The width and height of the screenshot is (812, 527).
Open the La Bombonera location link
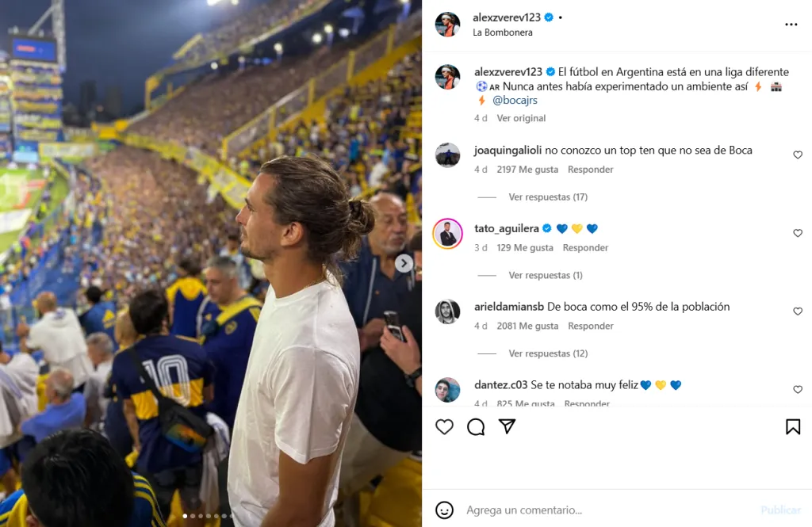503,32
